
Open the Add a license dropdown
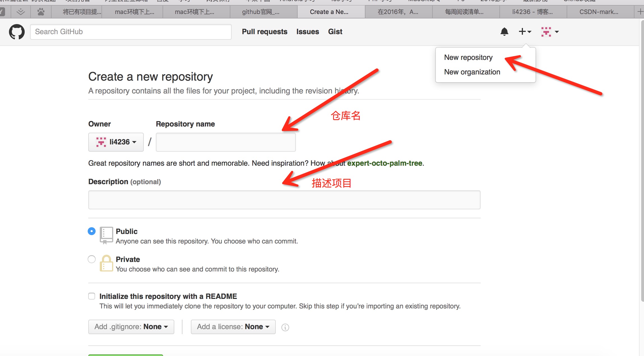(233, 327)
